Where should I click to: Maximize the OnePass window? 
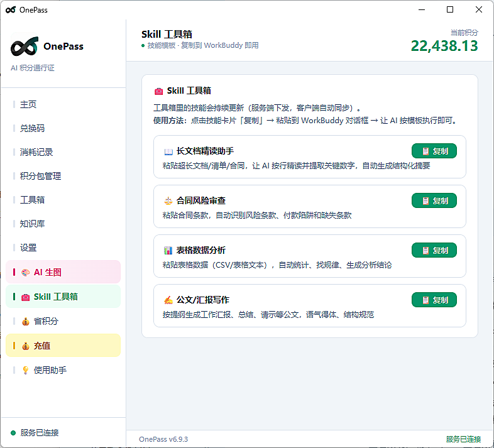click(x=450, y=10)
